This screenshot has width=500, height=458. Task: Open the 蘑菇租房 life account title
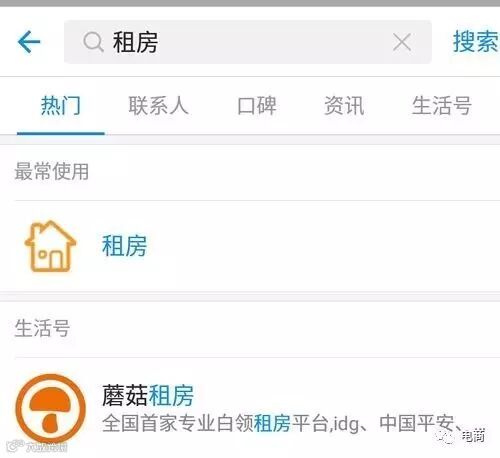pyautogui.click(x=148, y=395)
